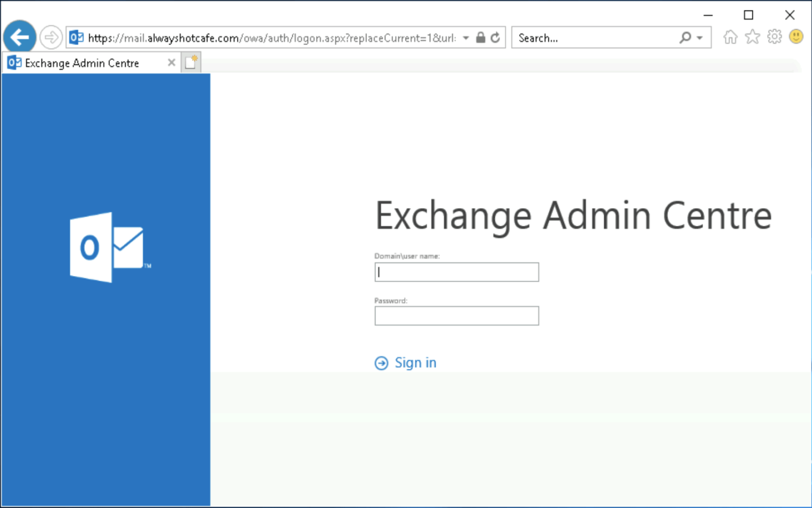The height and width of the screenshot is (508, 812).
Task: Open browser settings with the gear icon
Action: click(x=774, y=36)
